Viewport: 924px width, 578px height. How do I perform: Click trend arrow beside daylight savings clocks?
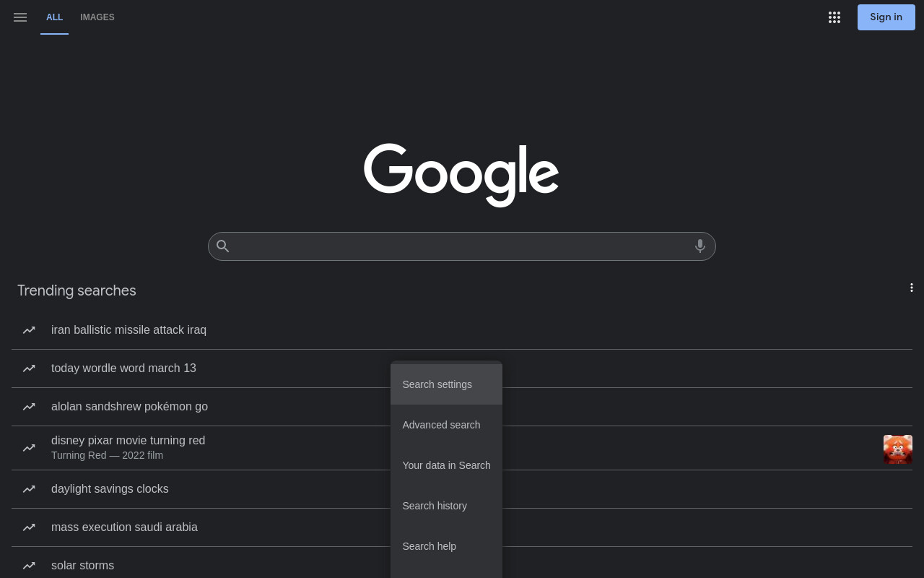pyautogui.click(x=29, y=489)
